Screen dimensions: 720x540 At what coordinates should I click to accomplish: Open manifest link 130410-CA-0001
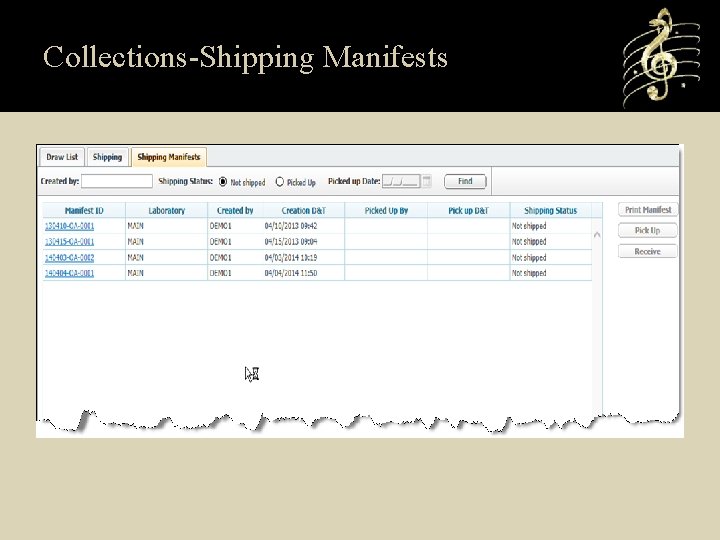(x=69, y=226)
